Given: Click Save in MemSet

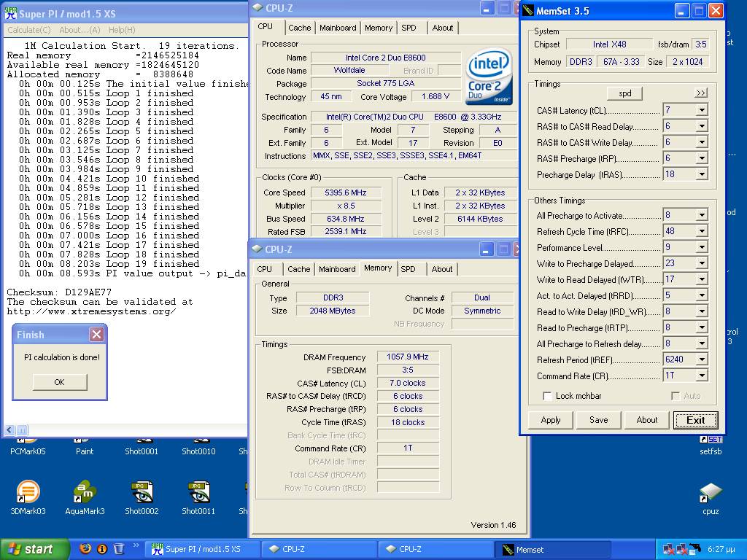Looking at the screenshot, I should click(598, 420).
